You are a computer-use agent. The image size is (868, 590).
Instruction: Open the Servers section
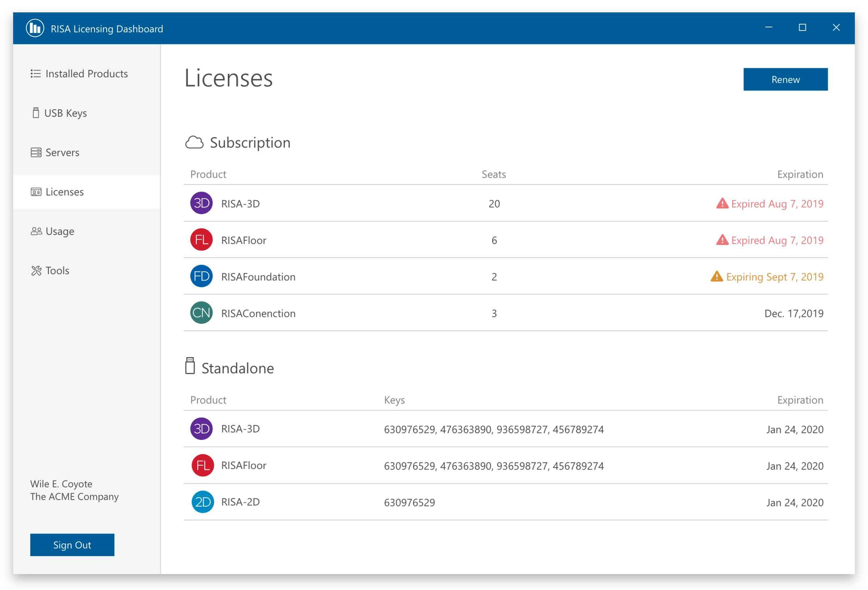point(87,152)
